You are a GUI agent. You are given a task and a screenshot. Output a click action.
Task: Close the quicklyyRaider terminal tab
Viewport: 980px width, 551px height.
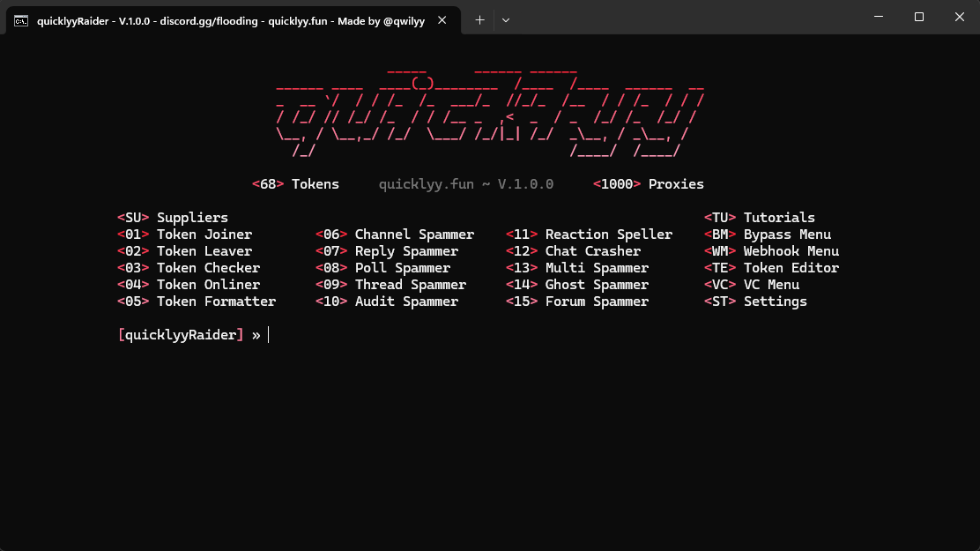tap(442, 20)
